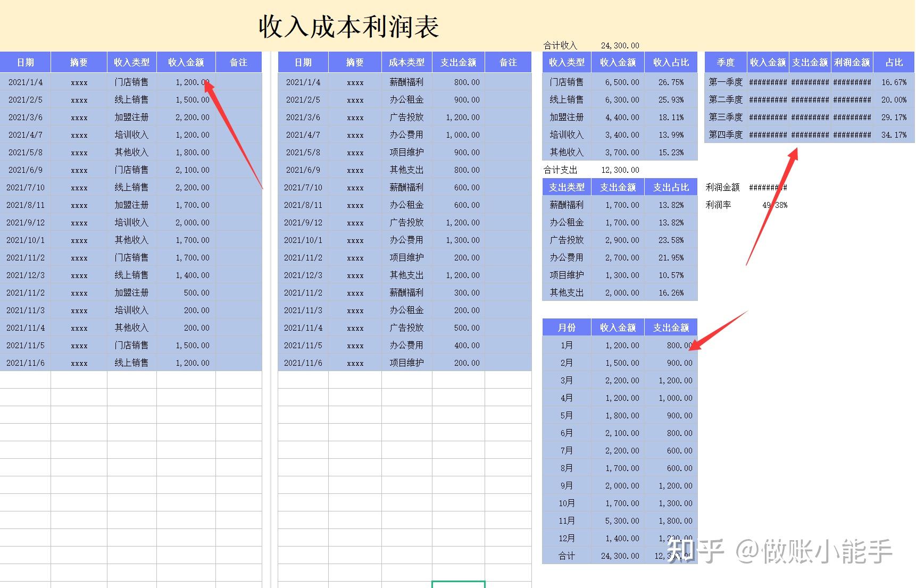This screenshot has height=588, width=916.
Task: Select the 12月 income amount 1,400.00
Action: (618, 538)
